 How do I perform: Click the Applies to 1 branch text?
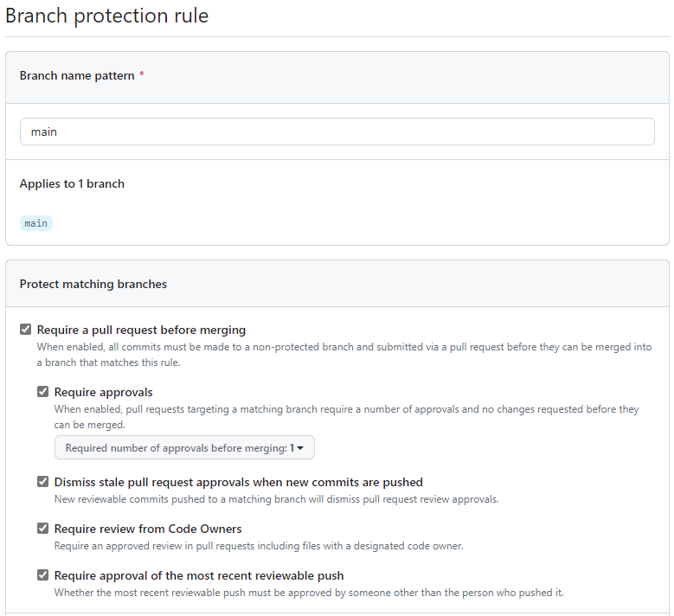(72, 183)
